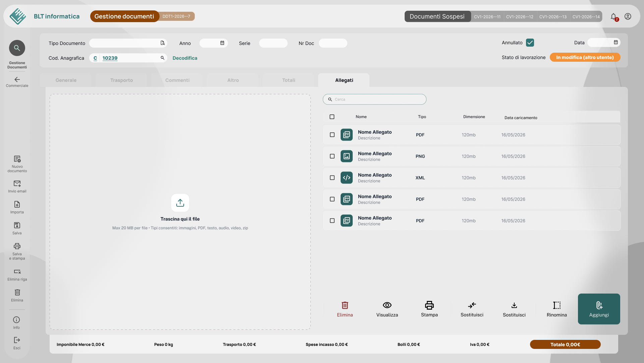Screen dimensions: 644x363
Task: Open the notifications bell
Action: 613,16
